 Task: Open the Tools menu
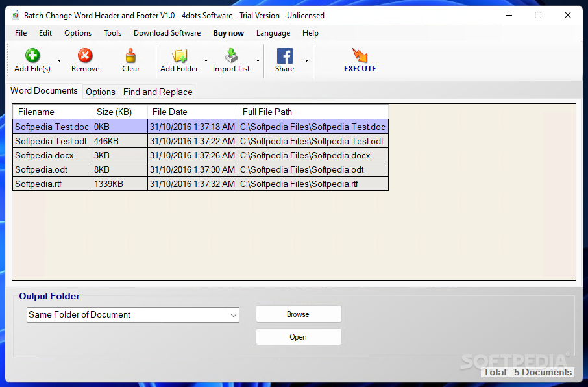[112, 33]
